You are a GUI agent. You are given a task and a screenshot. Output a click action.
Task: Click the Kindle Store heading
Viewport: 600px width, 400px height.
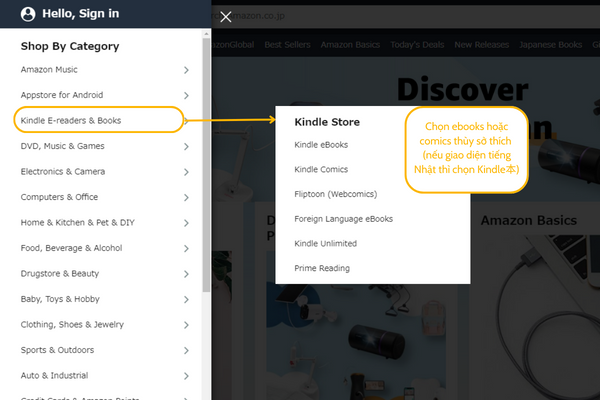click(x=327, y=122)
